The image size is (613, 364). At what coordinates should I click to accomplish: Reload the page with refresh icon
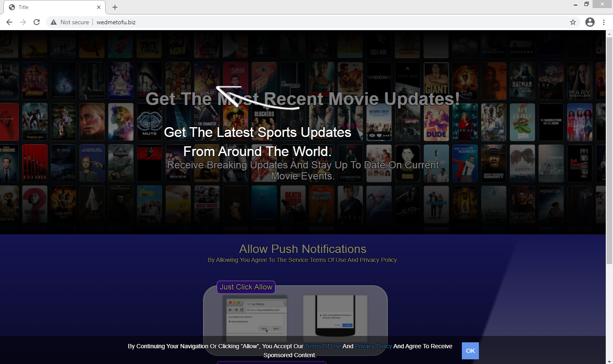37,22
